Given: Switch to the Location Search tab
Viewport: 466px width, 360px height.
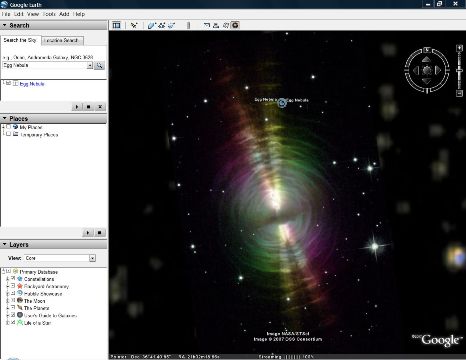Looking at the screenshot, I should click(x=62, y=40).
